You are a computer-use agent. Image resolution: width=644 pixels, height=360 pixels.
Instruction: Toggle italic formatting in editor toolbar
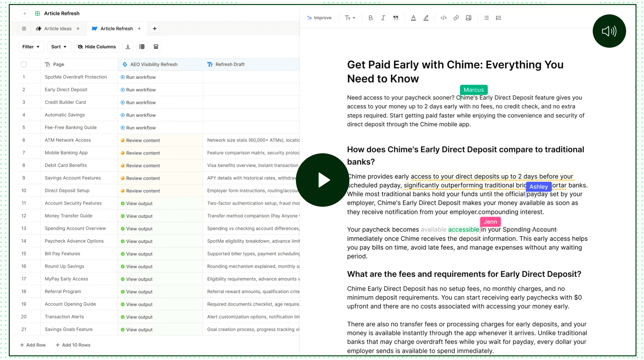point(383,18)
